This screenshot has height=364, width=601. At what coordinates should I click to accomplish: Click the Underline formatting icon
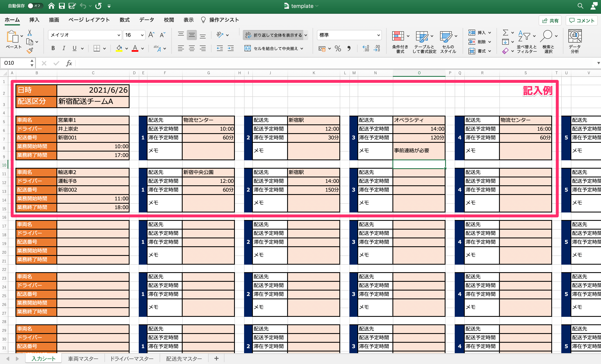74,48
